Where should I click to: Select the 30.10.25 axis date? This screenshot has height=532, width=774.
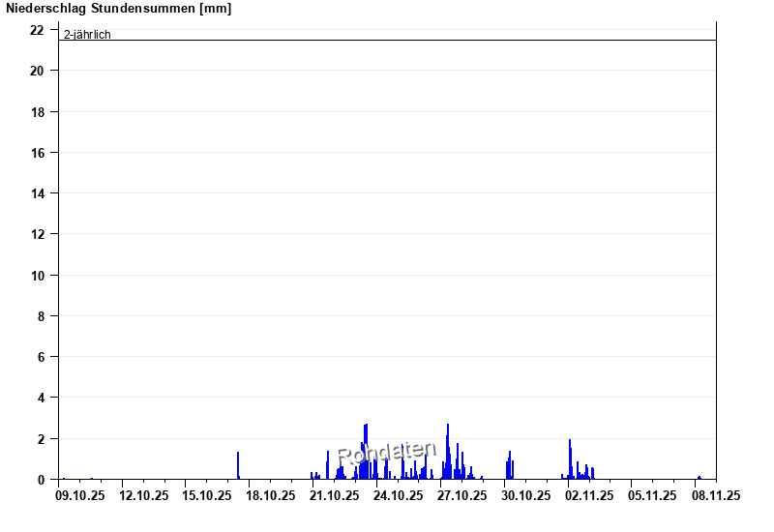pyautogui.click(x=525, y=495)
